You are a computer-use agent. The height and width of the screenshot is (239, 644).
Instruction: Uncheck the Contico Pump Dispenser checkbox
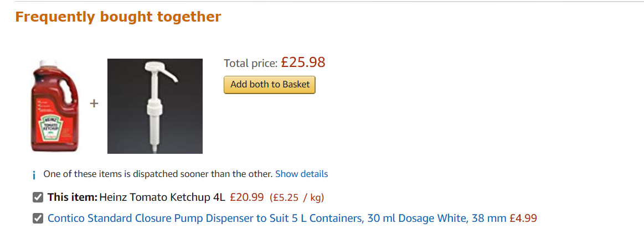38,218
